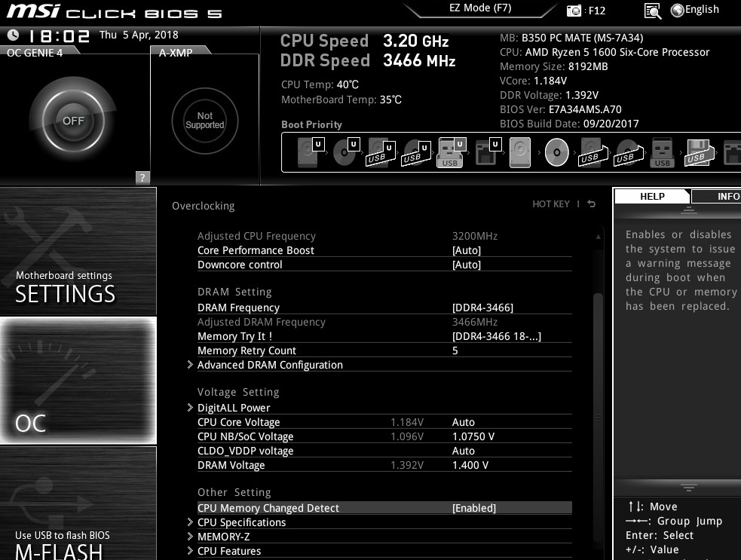741x560 pixels.
Task: Click the A-XMP Not Supported knob
Action: 204,121
